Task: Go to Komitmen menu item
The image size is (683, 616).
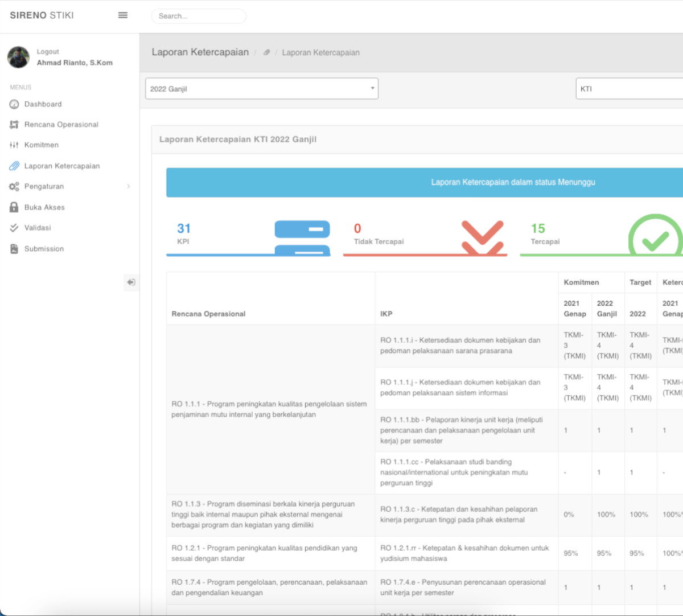Action: coord(41,145)
